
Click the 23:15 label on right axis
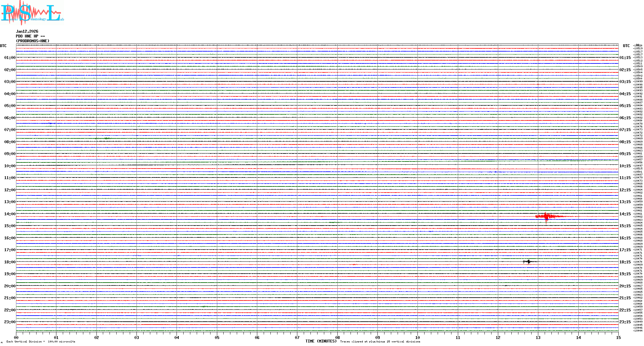pyautogui.click(x=625, y=322)
